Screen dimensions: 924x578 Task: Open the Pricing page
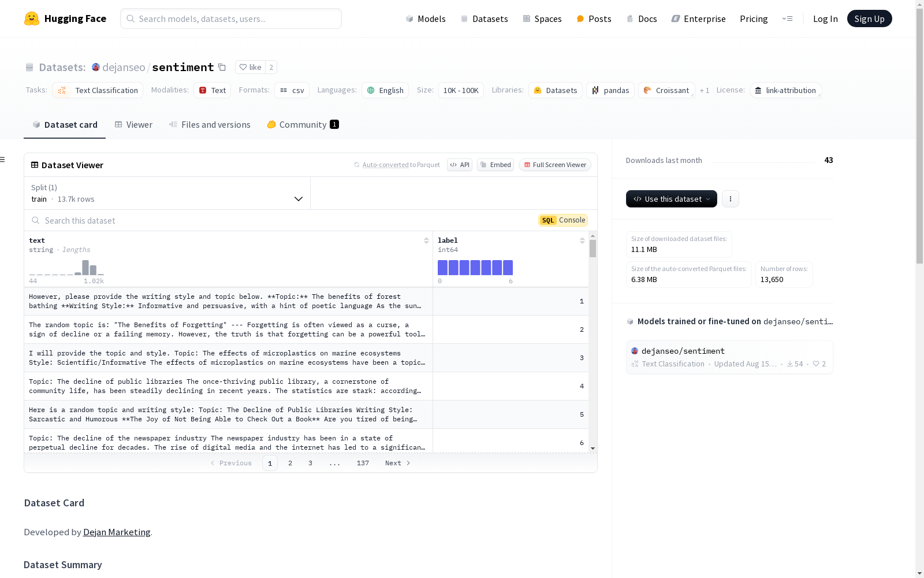(x=754, y=18)
